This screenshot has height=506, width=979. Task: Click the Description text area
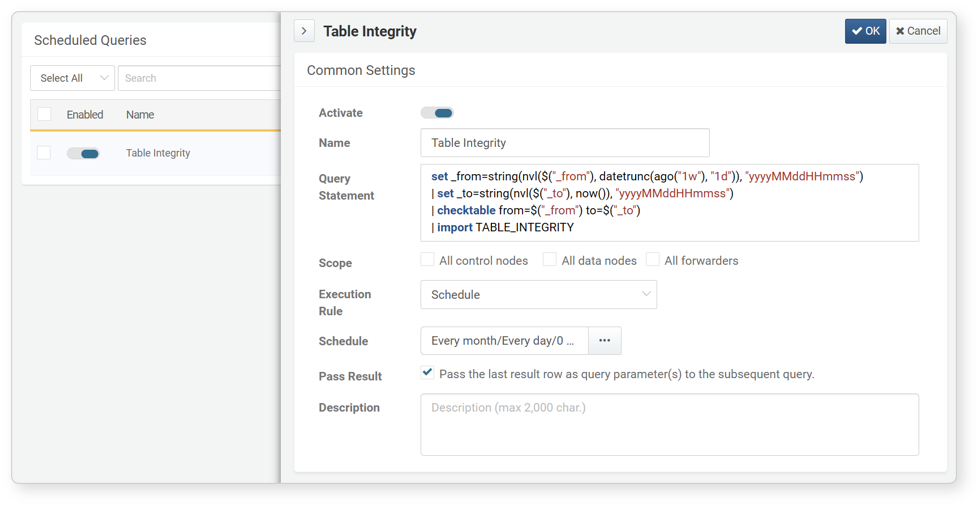point(669,424)
